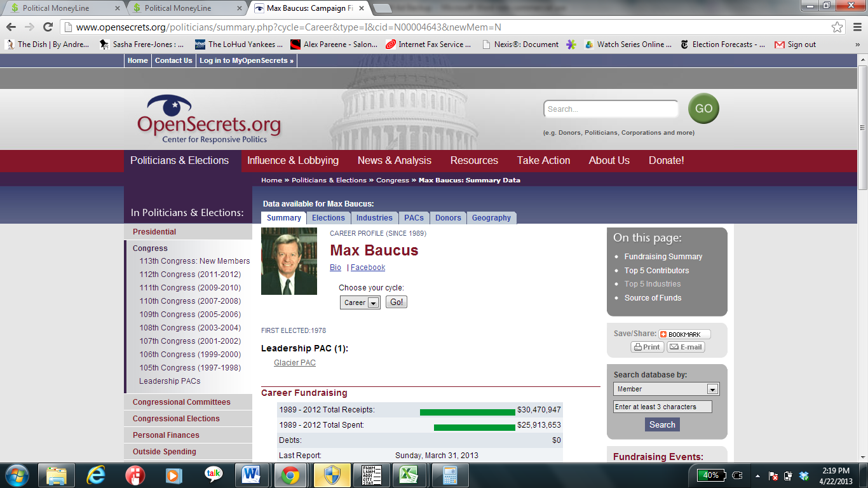868x488 pixels.
Task: Reload the page with refresh icon
Action: [x=48, y=27]
